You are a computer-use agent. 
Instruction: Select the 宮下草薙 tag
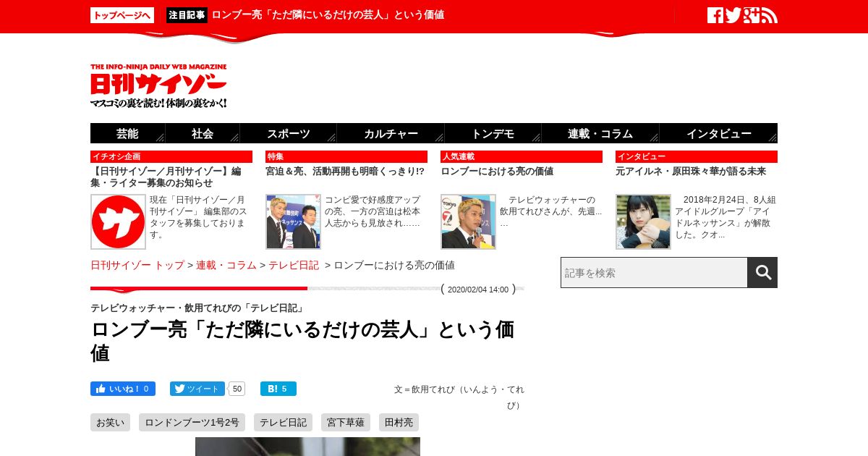[346, 423]
